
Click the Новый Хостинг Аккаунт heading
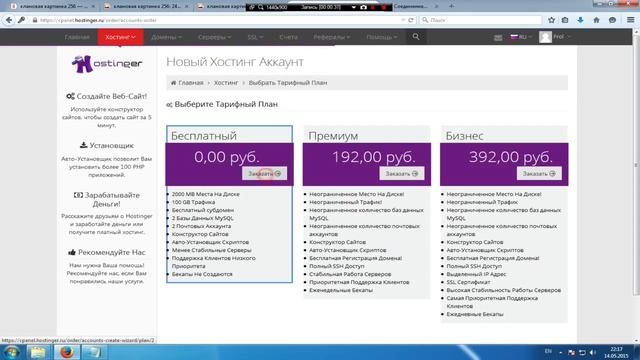pyautogui.click(x=235, y=62)
